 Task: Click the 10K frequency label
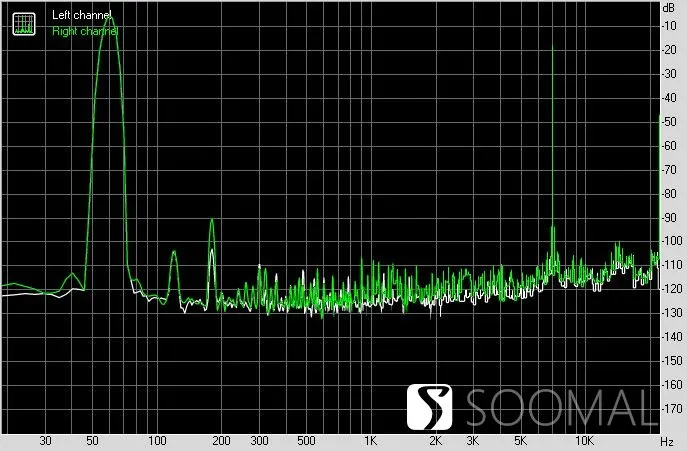(584, 440)
